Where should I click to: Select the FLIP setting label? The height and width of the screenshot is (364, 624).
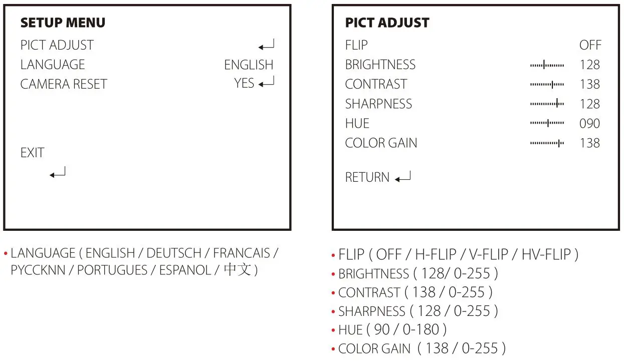[x=356, y=45]
